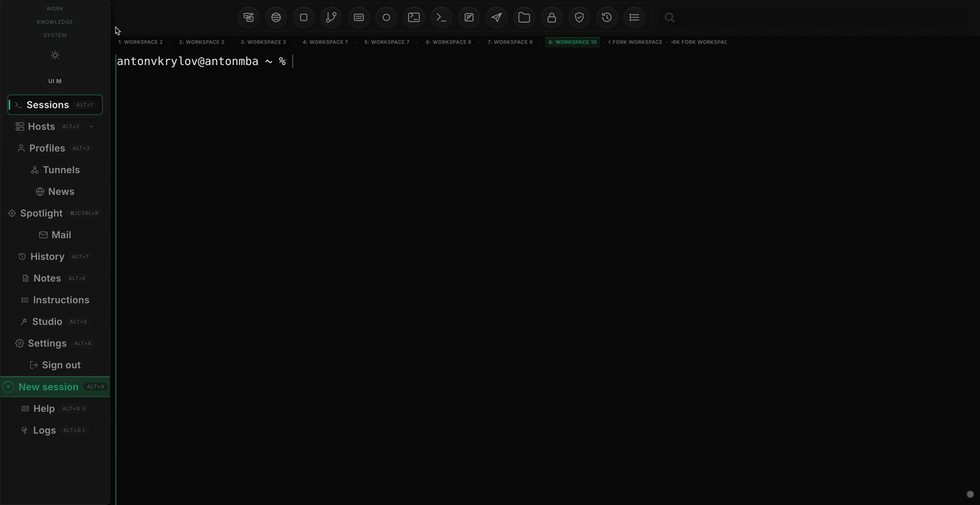The image size is (980, 505).
Task: Click the first toolbar icon with plus sign
Action: tap(249, 17)
